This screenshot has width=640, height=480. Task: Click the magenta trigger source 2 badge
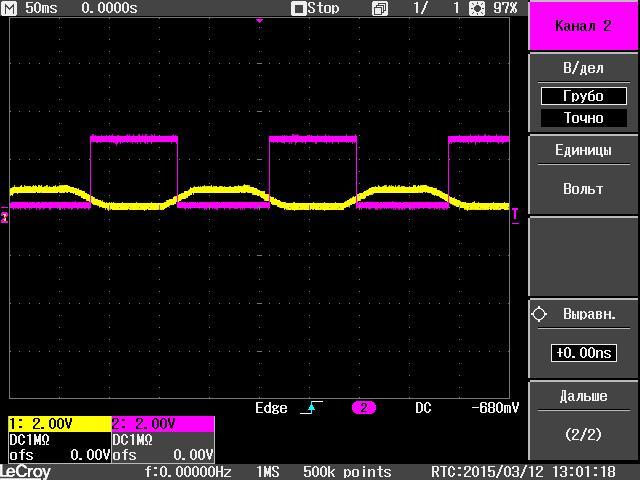click(x=364, y=408)
